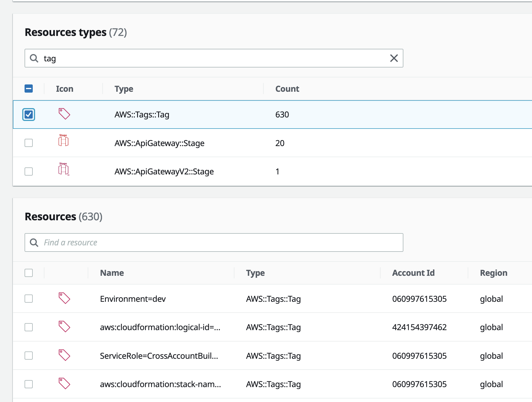Click the tag icon on ServiceRole=CrossAccountBuil row

point(64,356)
